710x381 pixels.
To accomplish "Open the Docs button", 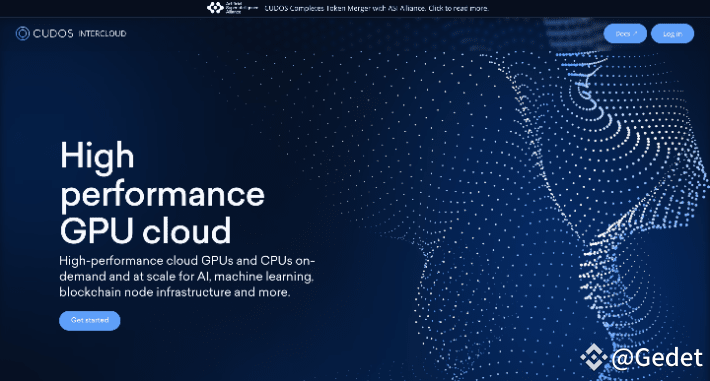I will [x=625, y=34].
